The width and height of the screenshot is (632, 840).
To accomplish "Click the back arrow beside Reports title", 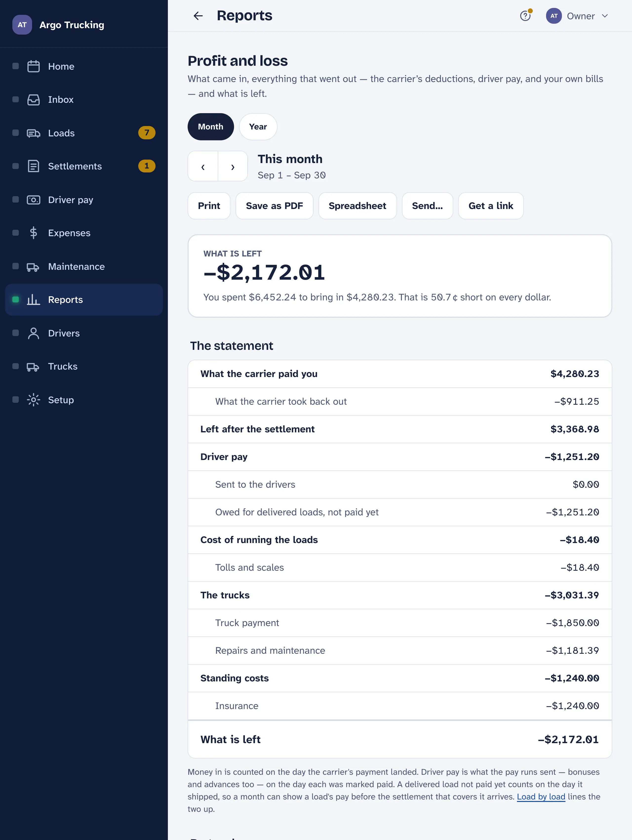I will coord(198,16).
